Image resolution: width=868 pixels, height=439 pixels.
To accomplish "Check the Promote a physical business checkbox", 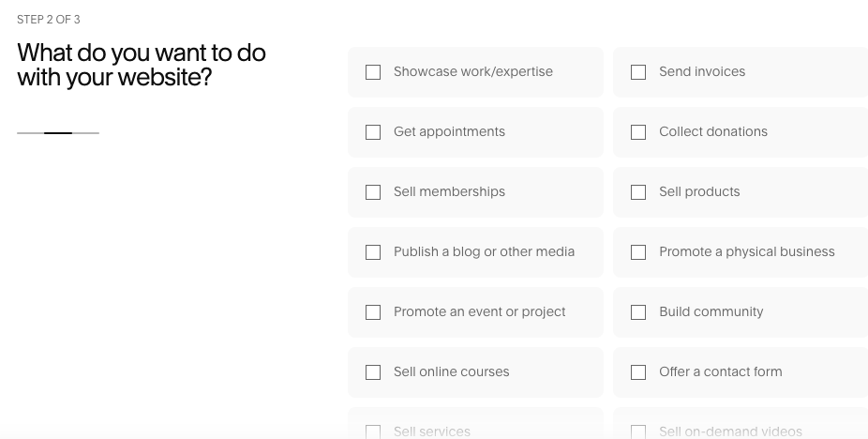I will click(x=638, y=252).
